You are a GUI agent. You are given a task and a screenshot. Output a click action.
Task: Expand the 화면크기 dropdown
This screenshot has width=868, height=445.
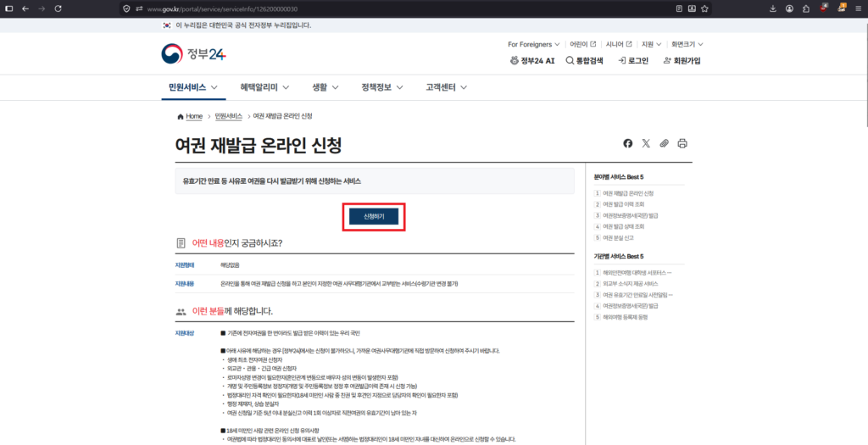pos(687,44)
